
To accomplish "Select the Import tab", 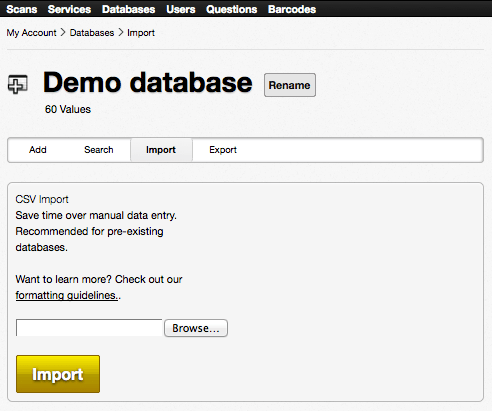I will [161, 150].
